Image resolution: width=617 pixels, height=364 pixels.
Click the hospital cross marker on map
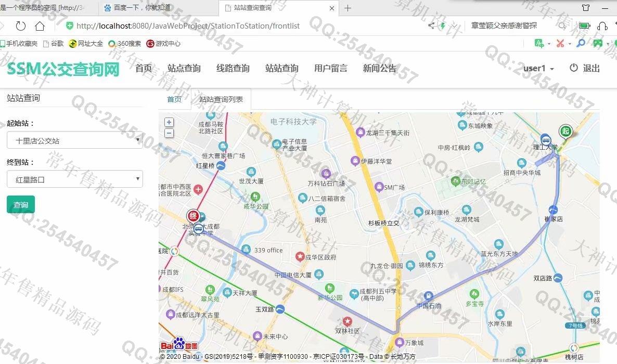pyautogui.click(x=198, y=189)
